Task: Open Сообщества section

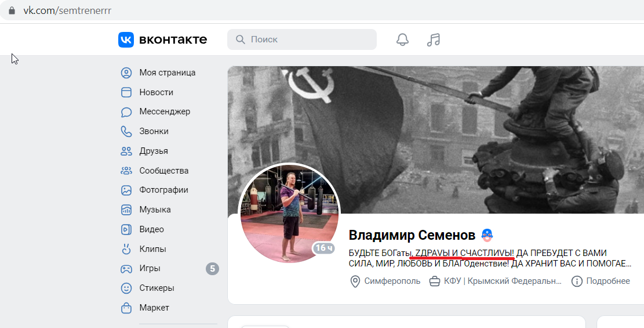Action: 164,170
